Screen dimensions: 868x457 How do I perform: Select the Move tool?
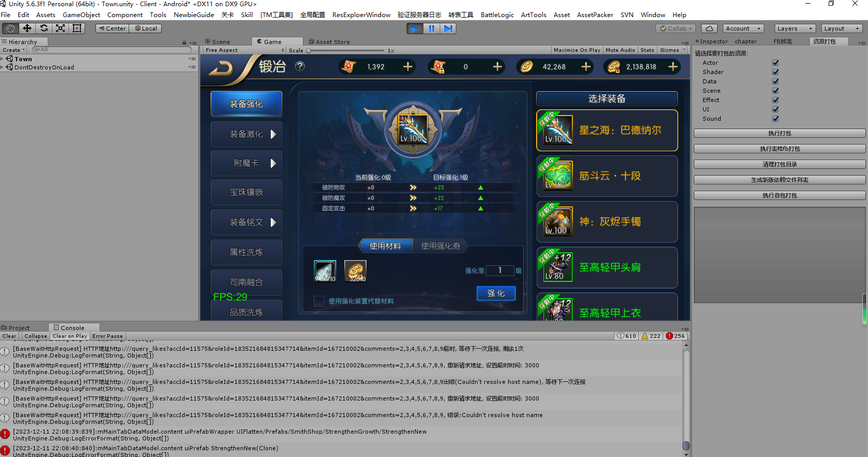(x=27, y=28)
